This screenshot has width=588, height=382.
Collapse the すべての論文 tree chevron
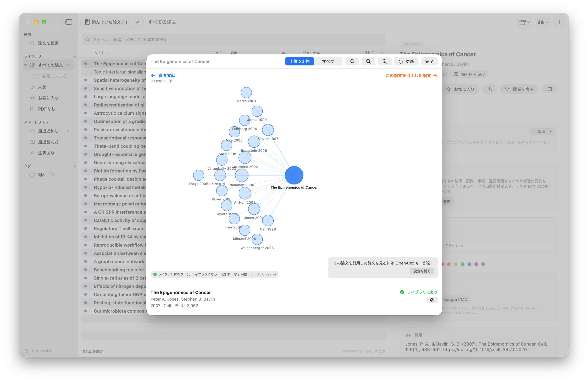point(25,65)
